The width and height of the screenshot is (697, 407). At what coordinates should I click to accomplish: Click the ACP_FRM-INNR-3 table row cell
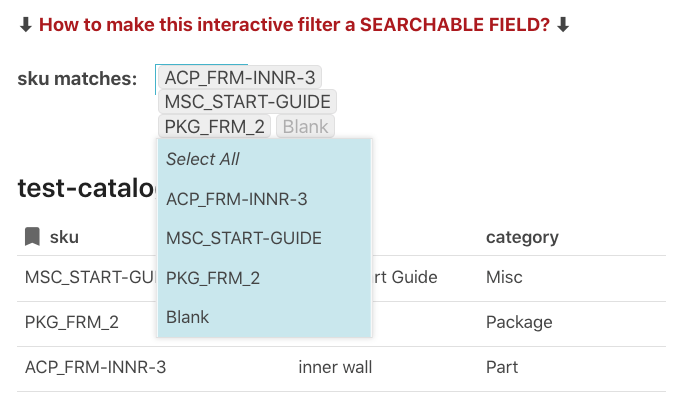coord(95,367)
